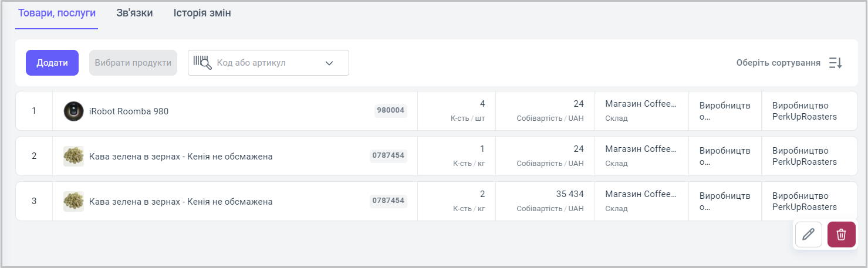The width and height of the screenshot is (868, 268).
Task: Click the sort order icon
Action: pyautogui.click(x=835, y=63)
